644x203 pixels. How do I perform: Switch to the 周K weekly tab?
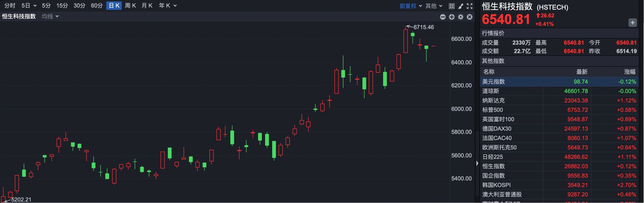[130, 6]
